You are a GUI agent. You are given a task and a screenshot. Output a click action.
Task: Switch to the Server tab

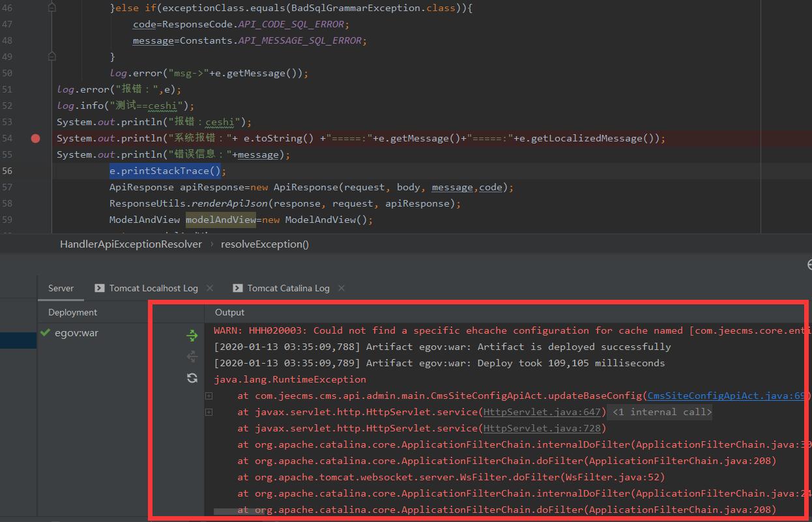pyautogui.click(x=61, y=288)
